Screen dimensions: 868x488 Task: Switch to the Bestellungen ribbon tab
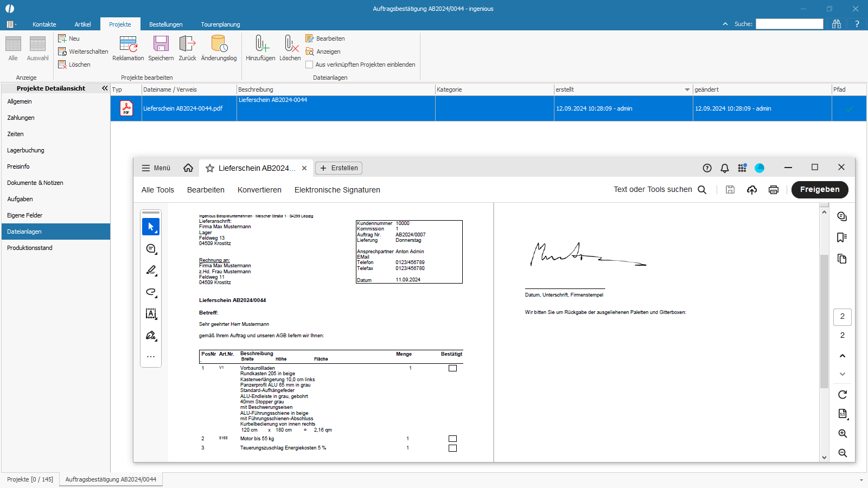tap(166, 24)
